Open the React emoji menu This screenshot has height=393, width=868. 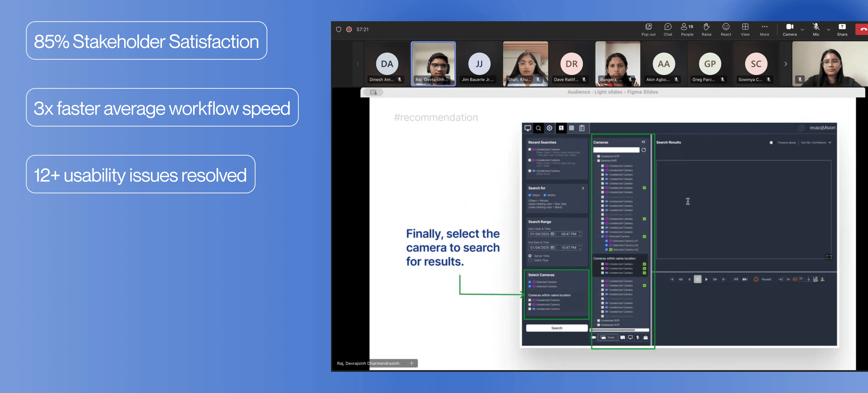point(725,29)
